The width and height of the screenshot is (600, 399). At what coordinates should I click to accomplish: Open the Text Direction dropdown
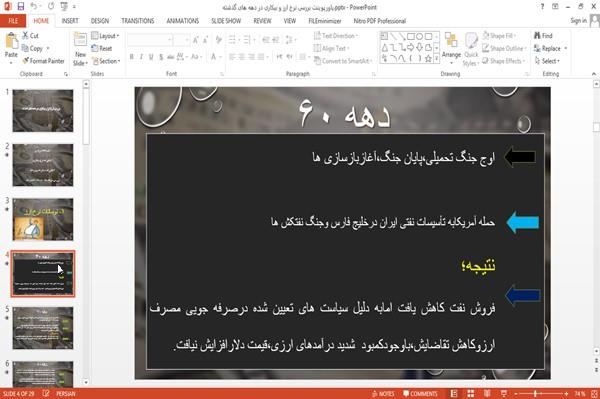(x=336, y=36)
